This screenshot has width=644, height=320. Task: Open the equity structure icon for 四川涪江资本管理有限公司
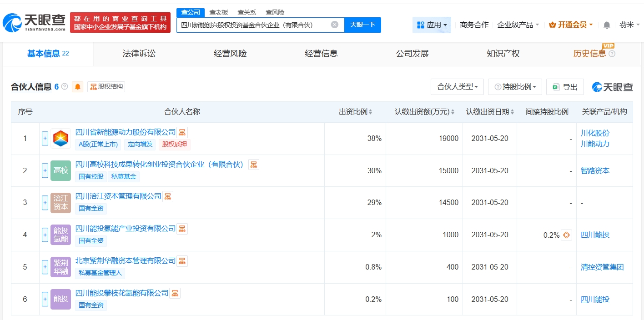168,196
